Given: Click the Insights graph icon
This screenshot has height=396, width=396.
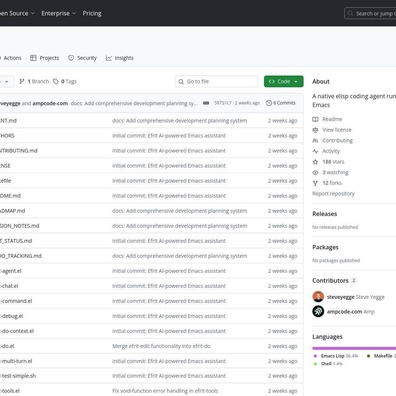Looking at the screenshot, I should (x=109, y=58).
